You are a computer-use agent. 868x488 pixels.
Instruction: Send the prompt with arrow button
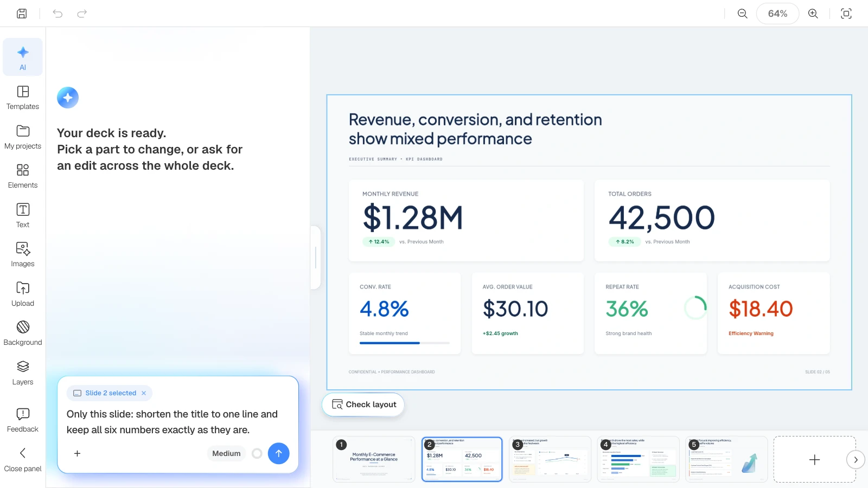pos(278,453)
